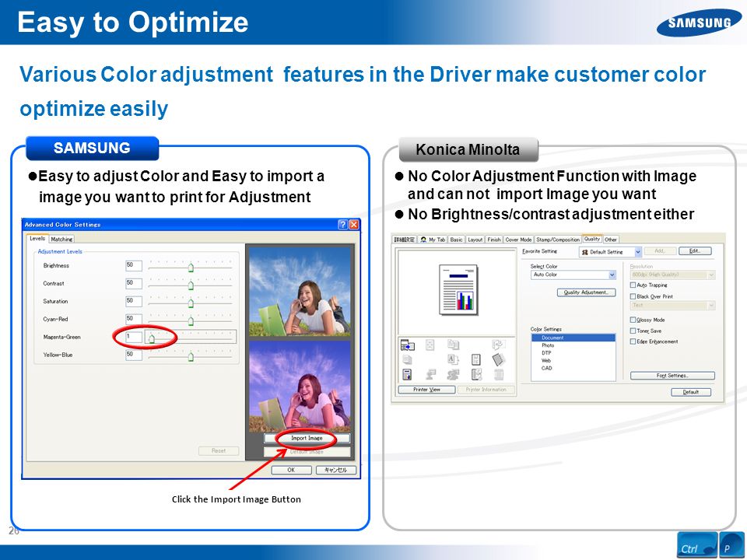Enable Auto Trapping checkbox
Viewport: 747px width, 560px height.
point(633,285)
